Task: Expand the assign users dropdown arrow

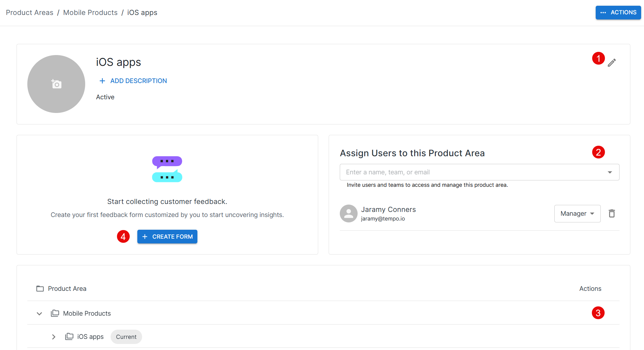Action: [610, 172]
